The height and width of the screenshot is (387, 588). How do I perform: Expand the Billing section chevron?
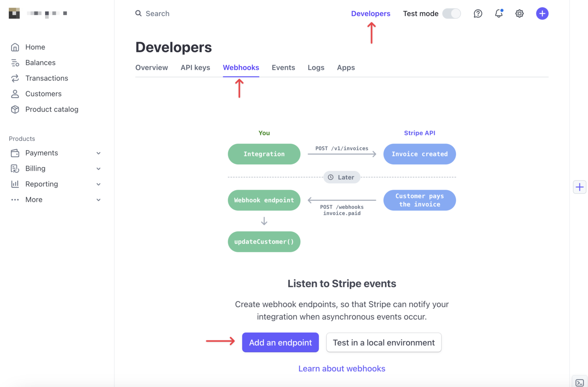(x=98, y=169)
